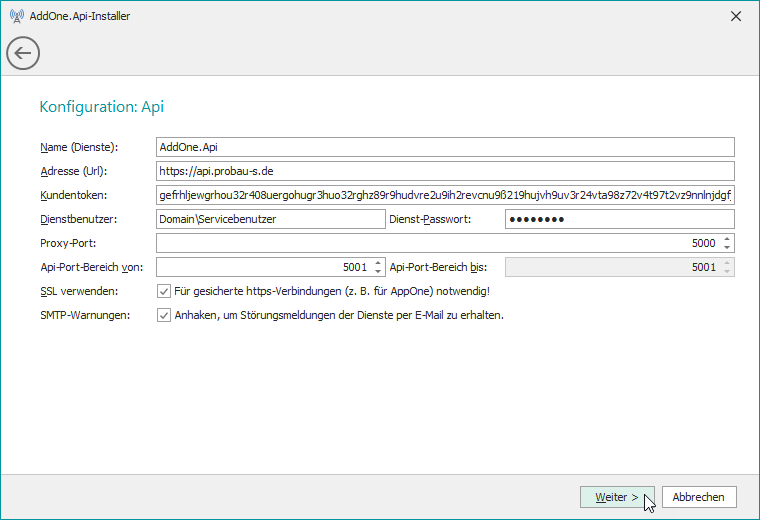Screen dimensions: 760x520
Task: Click the 'Konfiguration: Api' heading
Action: coord(101,107)
